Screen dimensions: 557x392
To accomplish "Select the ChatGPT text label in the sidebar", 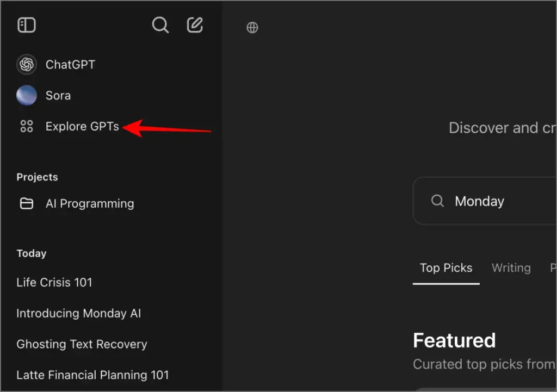I will click(70, 65).
